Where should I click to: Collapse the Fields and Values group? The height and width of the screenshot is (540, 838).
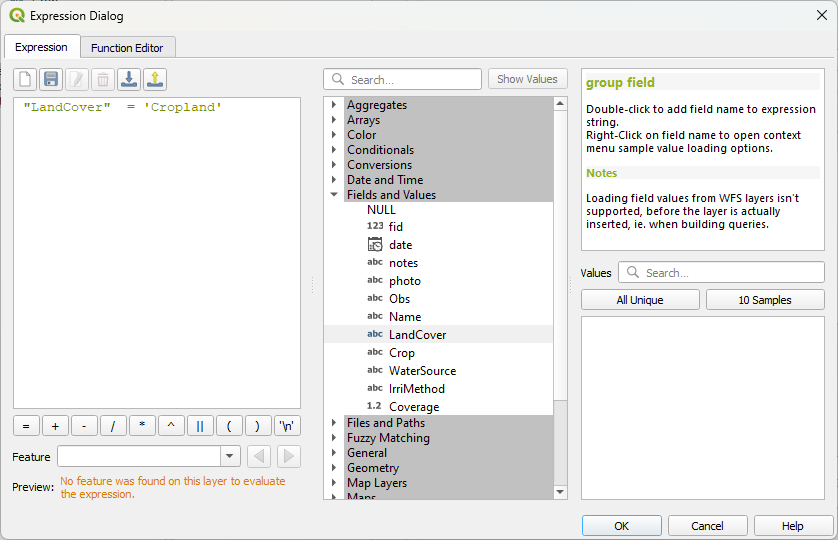click(334, 195)
